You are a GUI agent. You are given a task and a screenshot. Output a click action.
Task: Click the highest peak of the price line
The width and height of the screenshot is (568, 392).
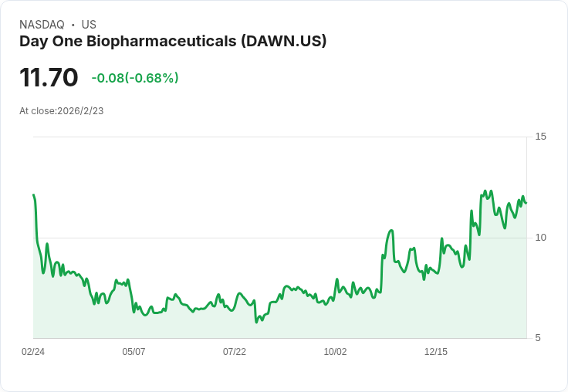tap(485, 191)
